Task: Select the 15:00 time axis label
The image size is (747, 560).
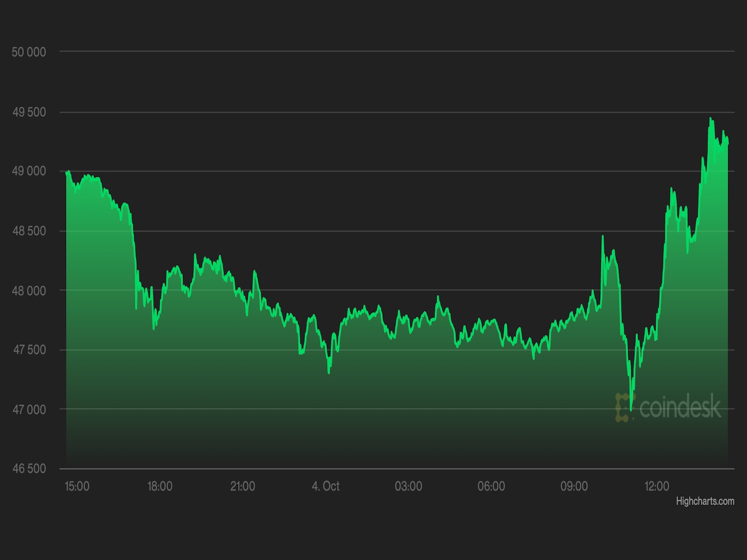Action: click(x=77, y=486)
